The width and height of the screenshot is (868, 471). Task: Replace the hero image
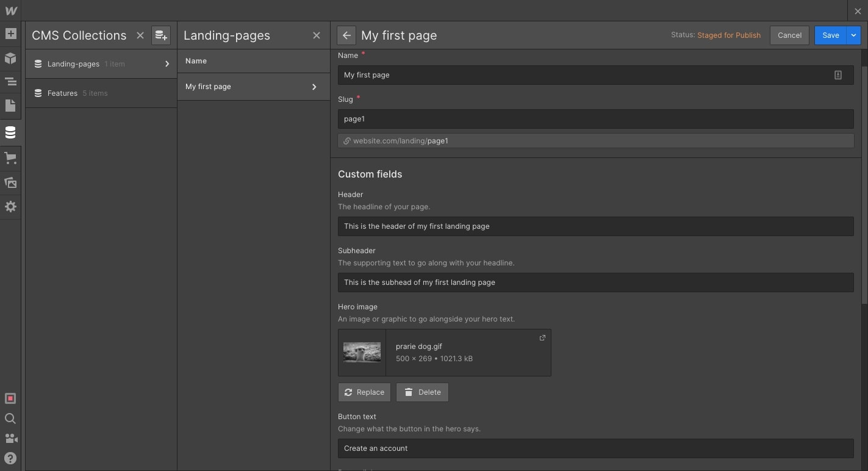364,392
